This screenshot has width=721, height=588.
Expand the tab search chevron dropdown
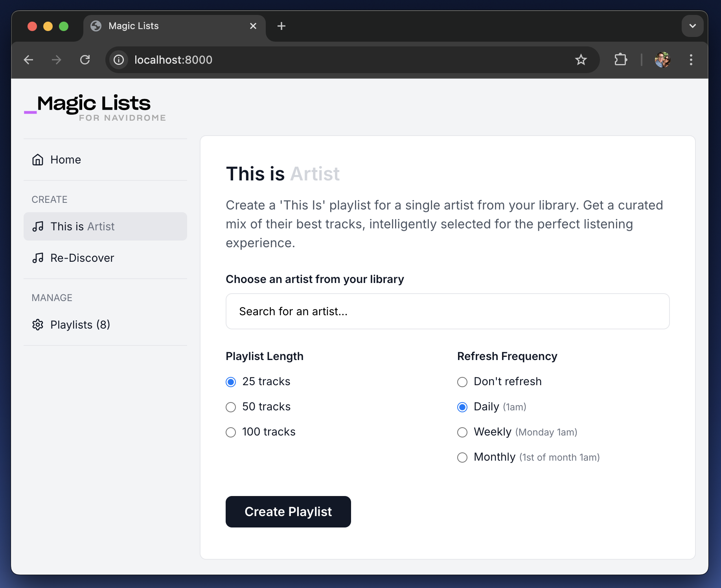[x=692, y=26]
